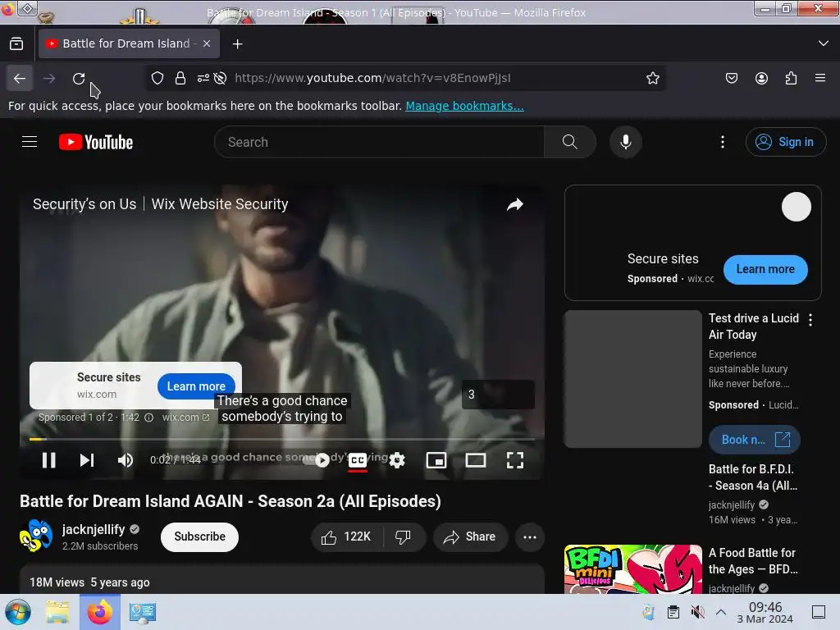Click Firefox taskbar icon
Image resolution: width=840 pixels, height=630 pixels.
point(99,612)
